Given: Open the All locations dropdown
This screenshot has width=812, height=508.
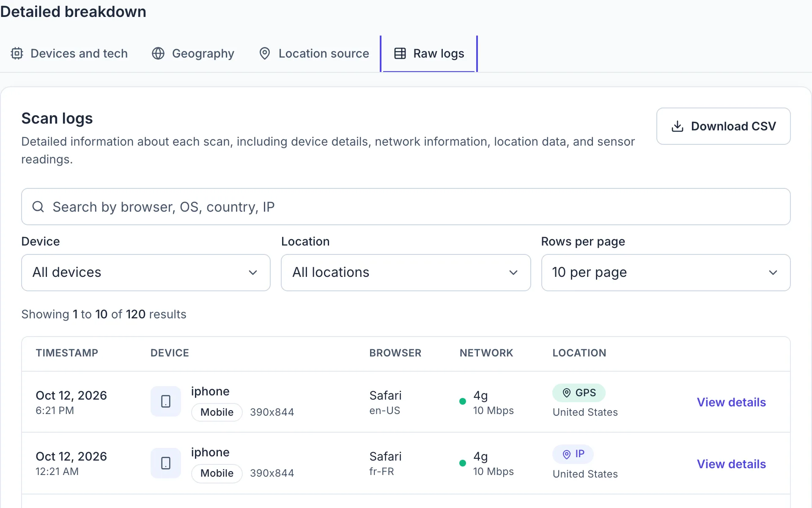Looking at the screenshot, I should 406,273.
